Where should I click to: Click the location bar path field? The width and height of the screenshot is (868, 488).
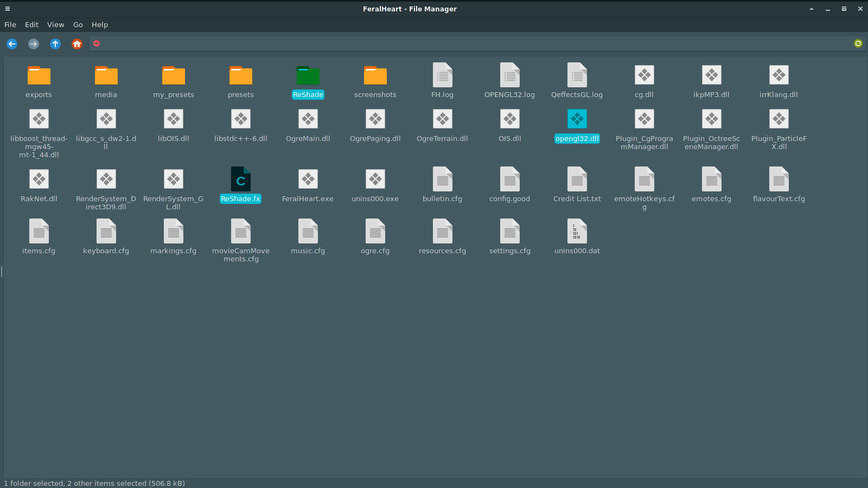[477, 43]
